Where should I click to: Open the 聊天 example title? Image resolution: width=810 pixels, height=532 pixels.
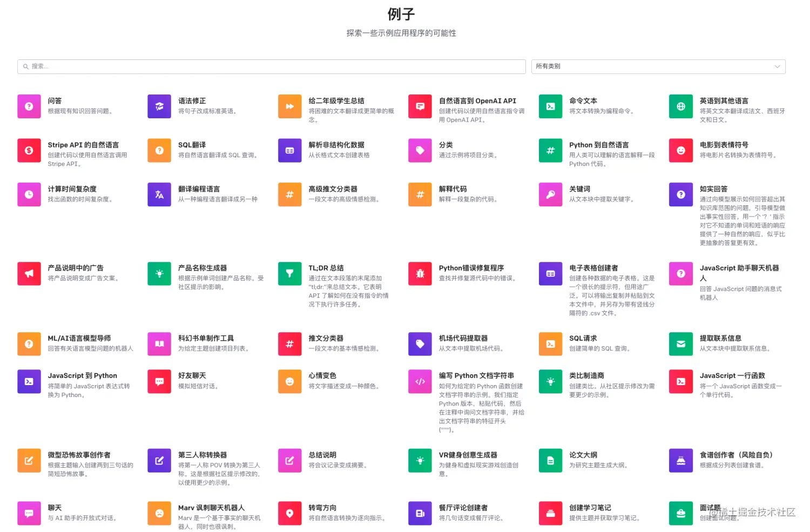[x=55, y=508]
